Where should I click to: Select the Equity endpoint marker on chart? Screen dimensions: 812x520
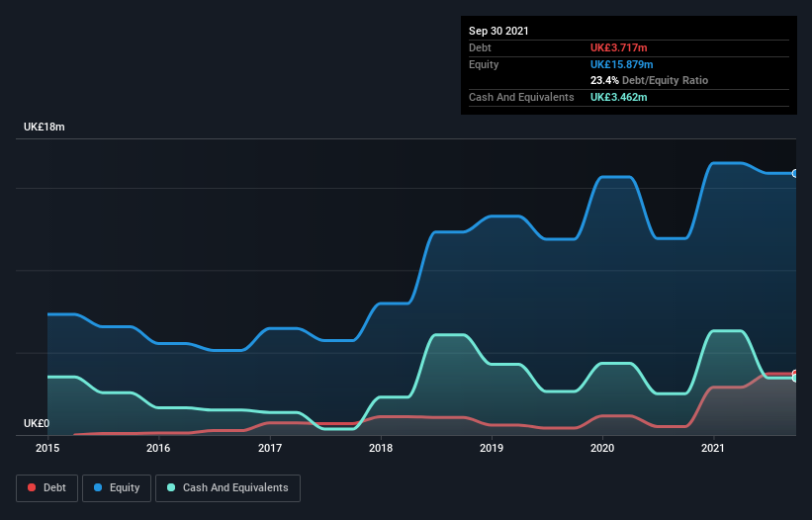click(x=795, y=173)
